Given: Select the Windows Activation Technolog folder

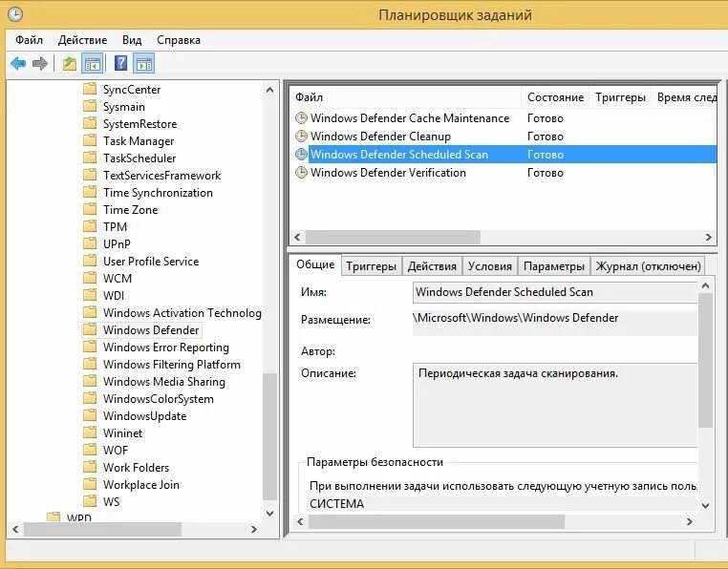Looking at the screenshot, I should [x=182, y=313].
